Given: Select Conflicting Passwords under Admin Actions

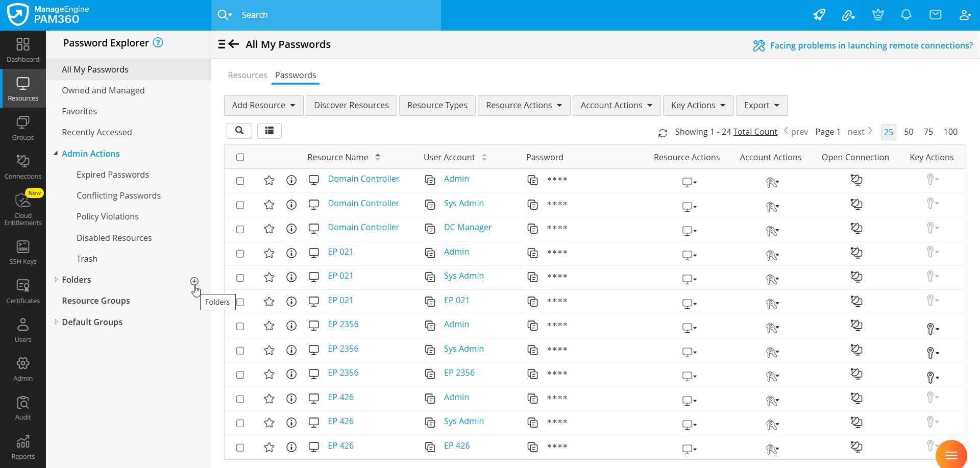Looking at the screenshot, I should (x=118, y=195).
